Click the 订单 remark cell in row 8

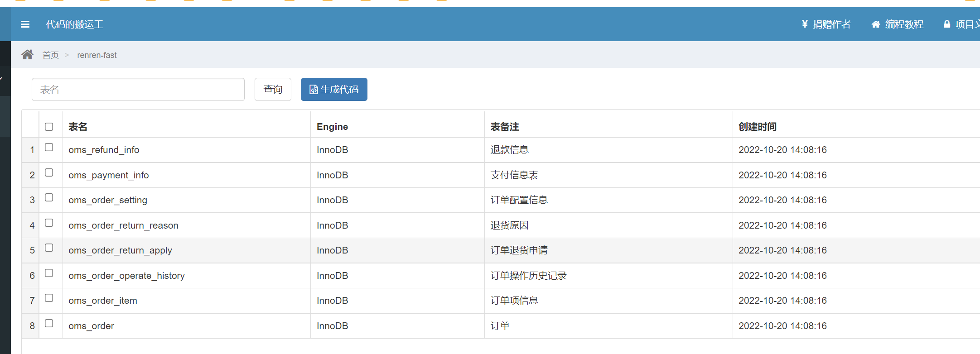[x=608, y=326]
